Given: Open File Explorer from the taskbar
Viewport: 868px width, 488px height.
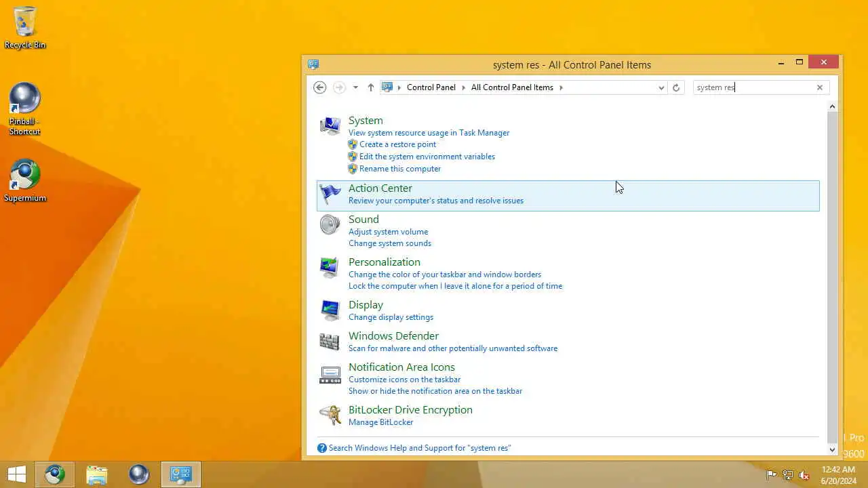Looking at the screenshot, I should click(x=97, y=474).
